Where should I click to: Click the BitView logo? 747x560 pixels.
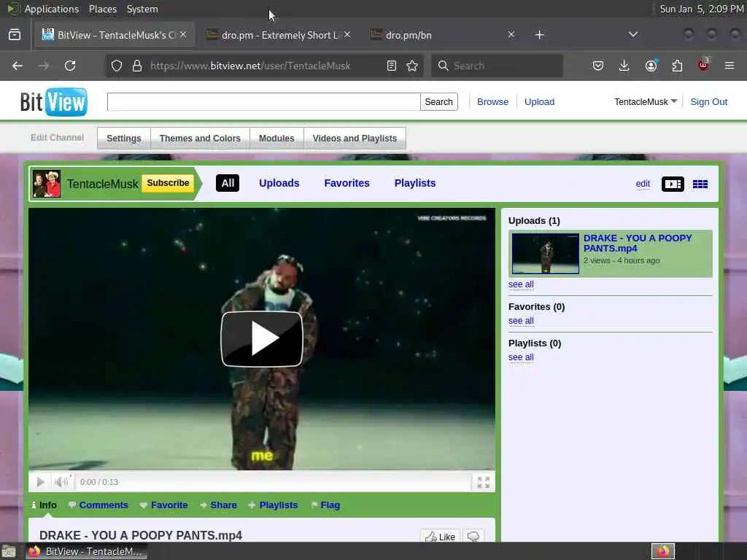[54, 101]
